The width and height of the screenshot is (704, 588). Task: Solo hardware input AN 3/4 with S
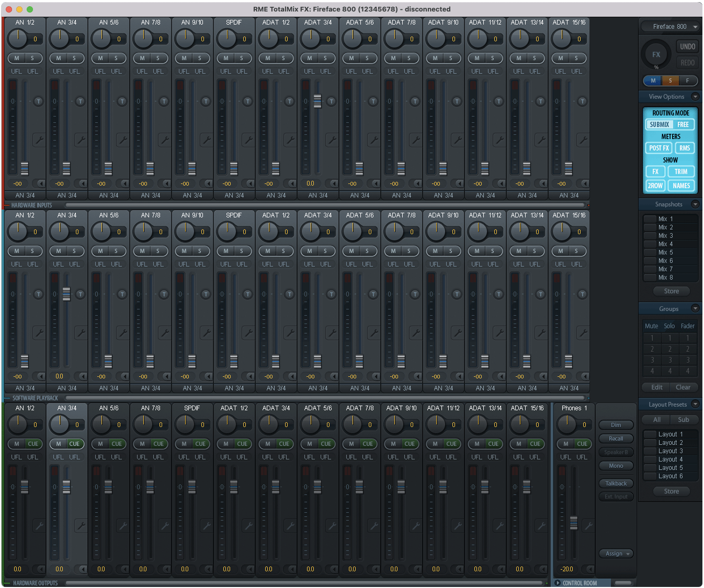point(74,58)
